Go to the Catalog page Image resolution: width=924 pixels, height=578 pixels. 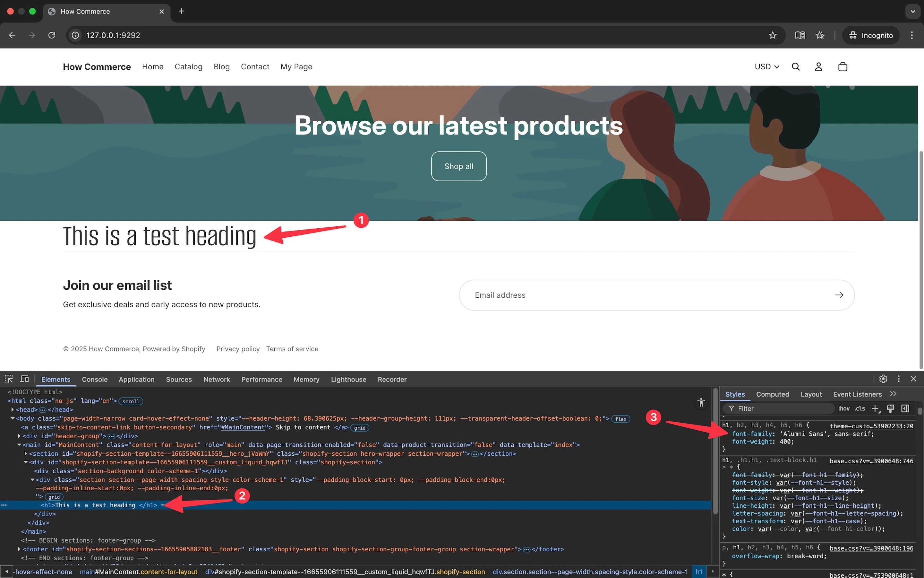(188, 66)
